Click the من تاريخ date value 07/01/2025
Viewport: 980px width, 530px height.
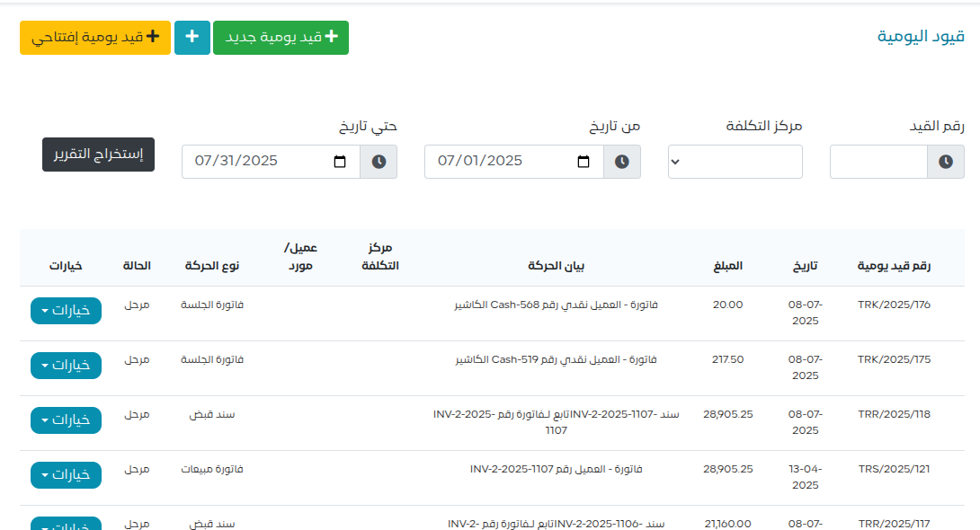click(x=480, y=162)
